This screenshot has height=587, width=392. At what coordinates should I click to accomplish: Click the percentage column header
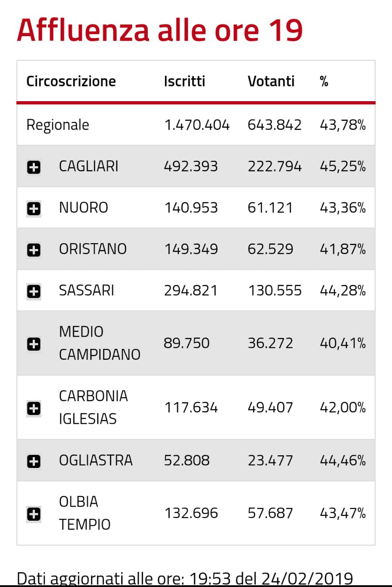(324, 81)
